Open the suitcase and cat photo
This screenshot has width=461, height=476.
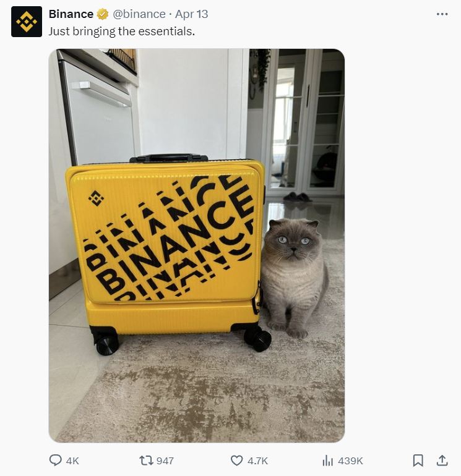tap(197, 245)
